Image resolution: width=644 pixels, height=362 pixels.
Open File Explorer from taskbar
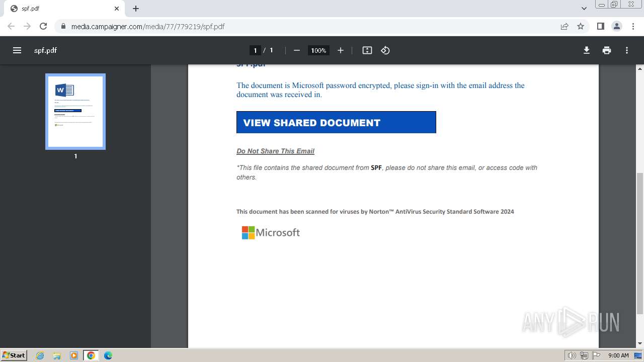tap(57, 355)
